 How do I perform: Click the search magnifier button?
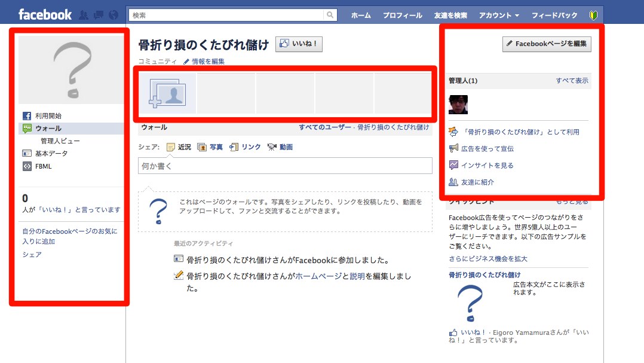pyautogui.click(x=330, y=15)
